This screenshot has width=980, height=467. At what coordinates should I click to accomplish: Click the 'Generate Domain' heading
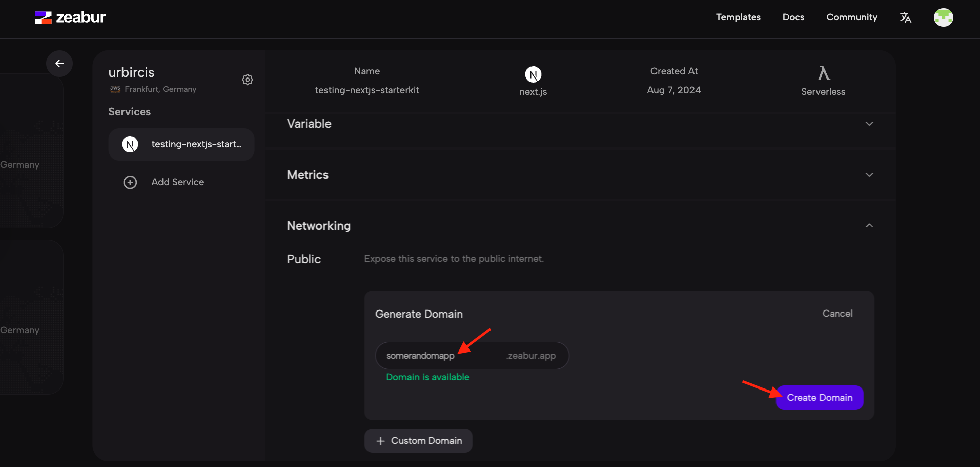tap(419, 314)
